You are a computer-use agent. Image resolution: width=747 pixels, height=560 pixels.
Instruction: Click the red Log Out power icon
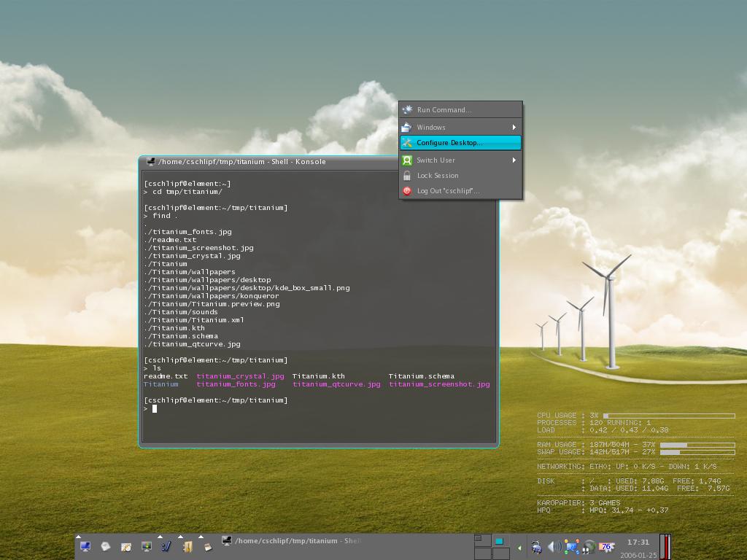click(407, 191)
